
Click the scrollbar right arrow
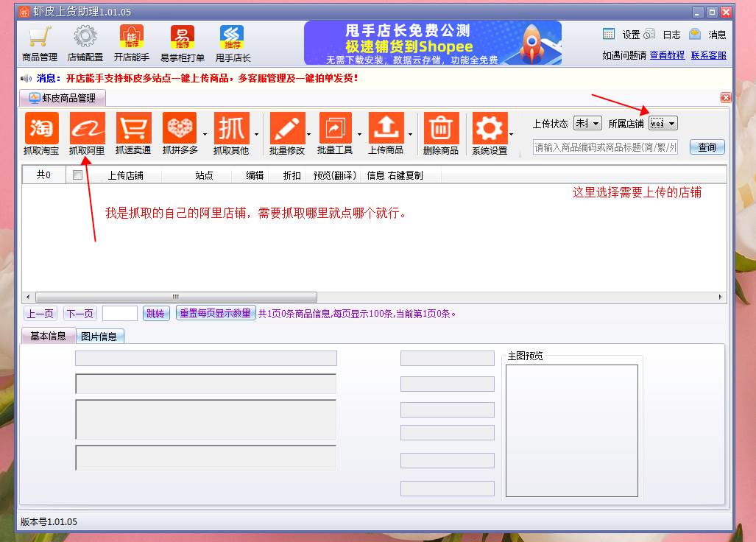click(x=720, y=297)
